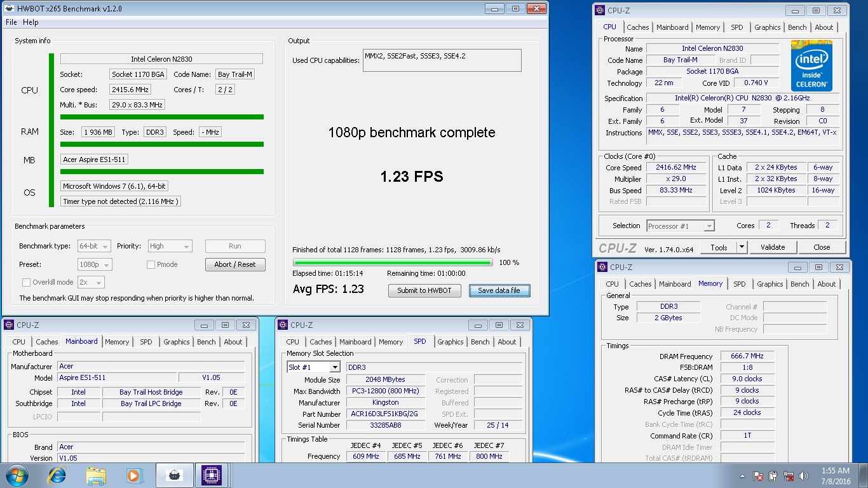Click the volume speaker icon in tray

click(x=804, y=476)
